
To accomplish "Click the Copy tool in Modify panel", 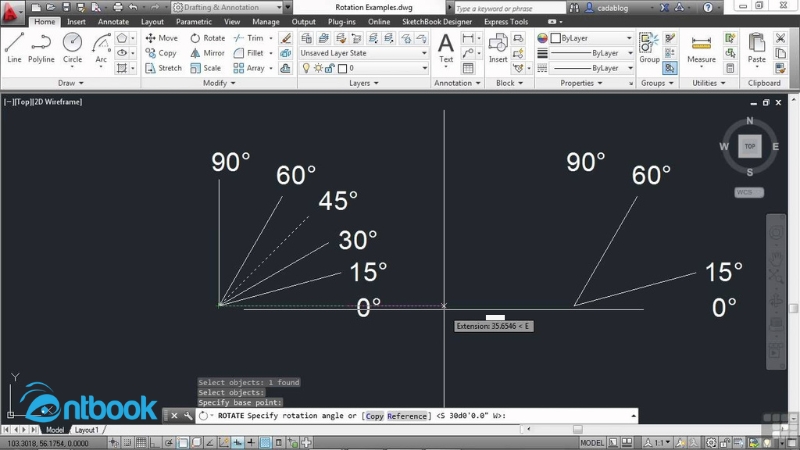I will tap(161, 53).
